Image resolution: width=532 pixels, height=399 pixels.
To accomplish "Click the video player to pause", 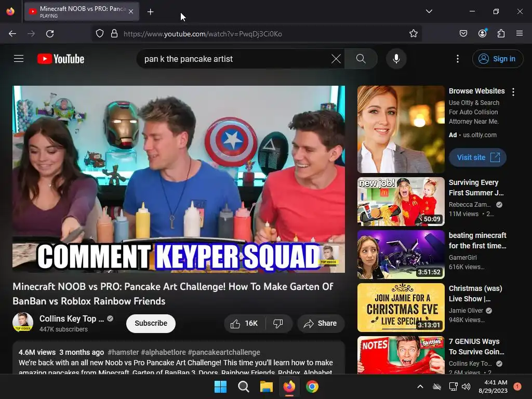I will [179, 179].
